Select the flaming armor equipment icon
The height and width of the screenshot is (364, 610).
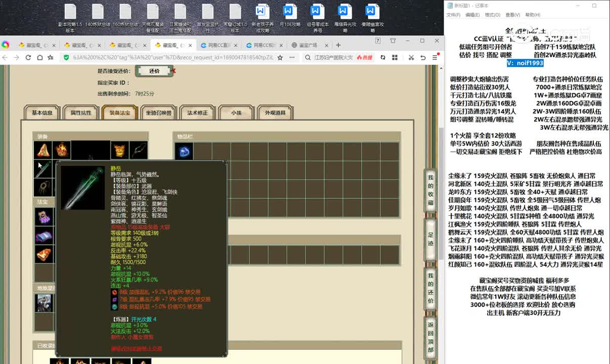click(61, 150)
